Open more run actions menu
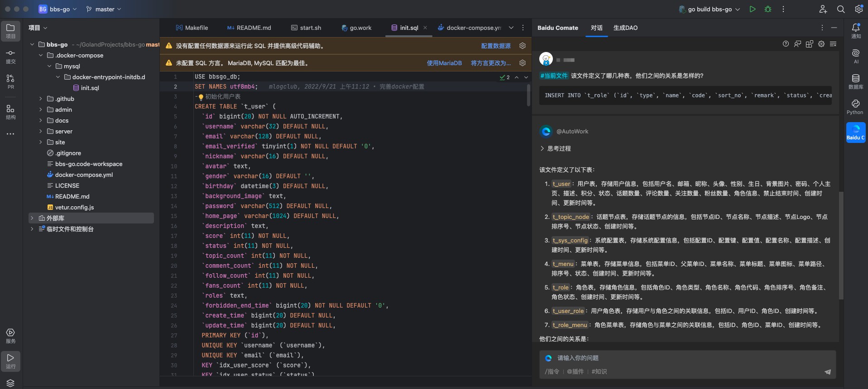The width and height of the screenshot is (868, 389). pos(783,9)
